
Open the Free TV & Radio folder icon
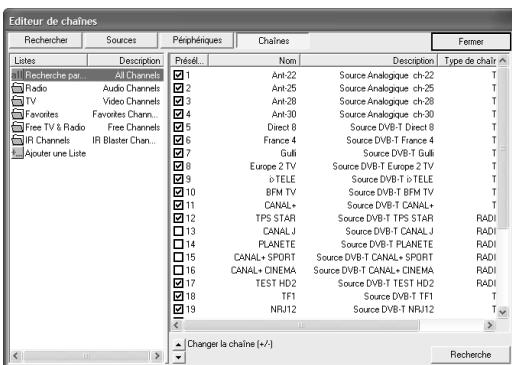click(18, 127)
